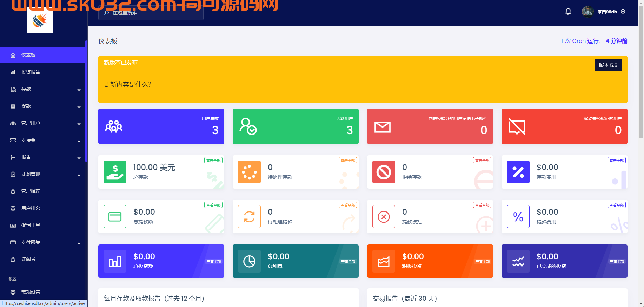This screenshot has height=307, width=644.
Task: Click 查看全部 on the 总存款 card
Action: [213, 161]
